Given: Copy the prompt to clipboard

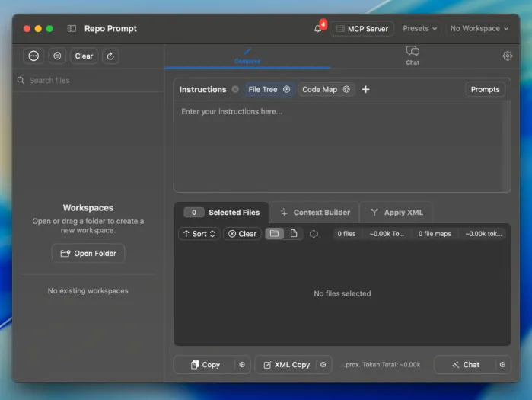Looking at the screenshot, I should (205, 365).
